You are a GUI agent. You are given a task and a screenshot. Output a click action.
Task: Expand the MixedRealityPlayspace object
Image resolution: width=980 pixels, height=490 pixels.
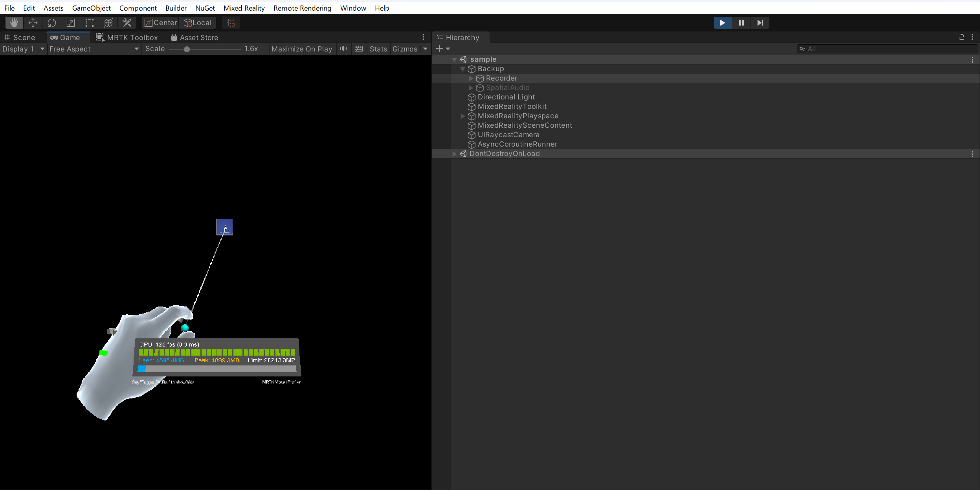[462, 116]
